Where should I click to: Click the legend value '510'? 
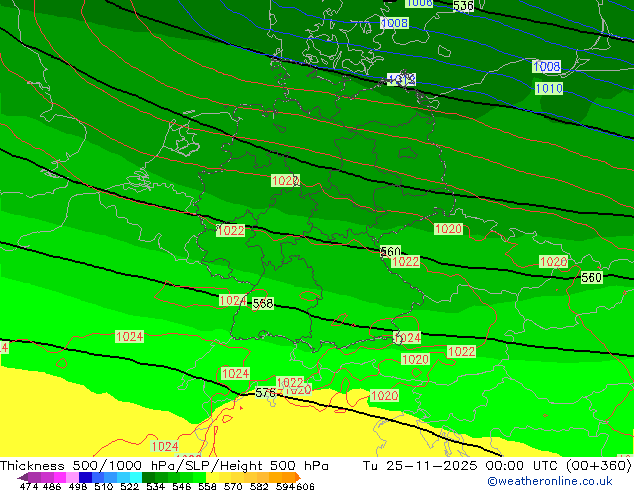[104, 486]
